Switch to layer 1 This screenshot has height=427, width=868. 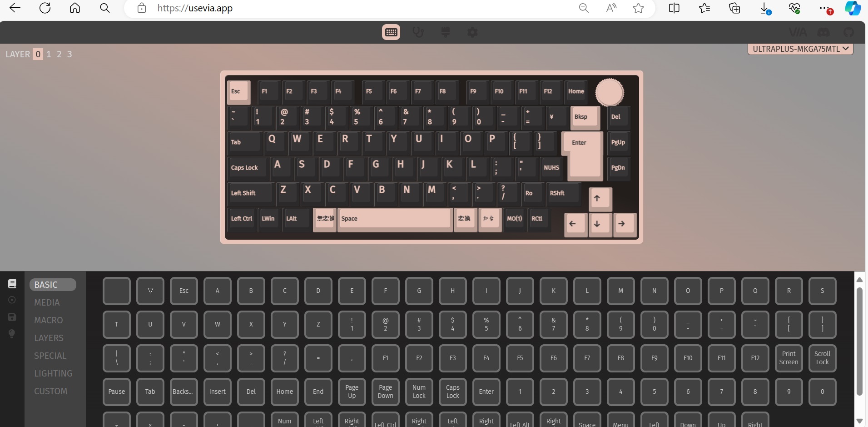49,54
